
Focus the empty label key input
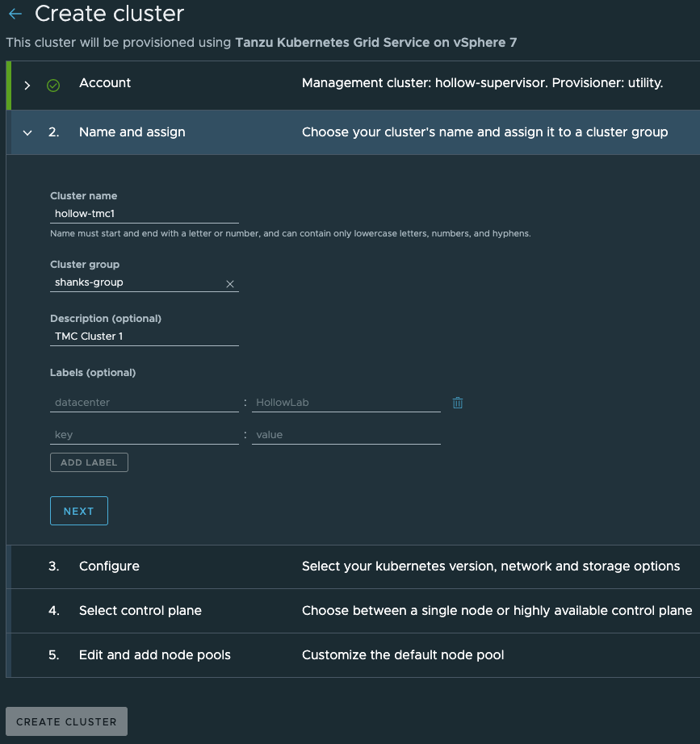point(144,435)
